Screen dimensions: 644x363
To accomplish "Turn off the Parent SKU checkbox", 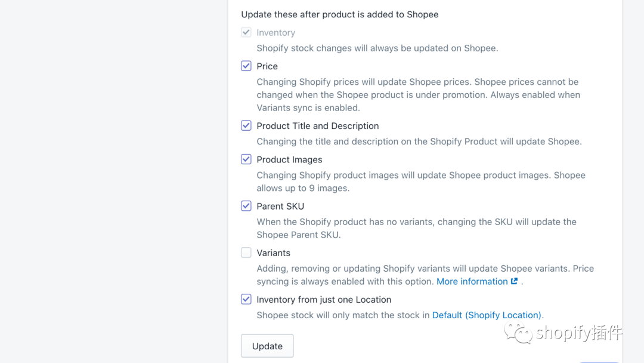I will 246,206.
